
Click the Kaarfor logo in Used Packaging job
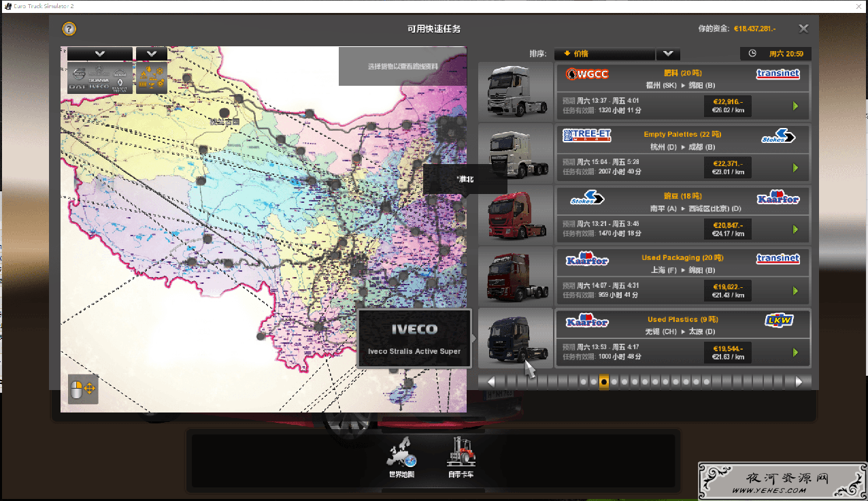point(587,259)
